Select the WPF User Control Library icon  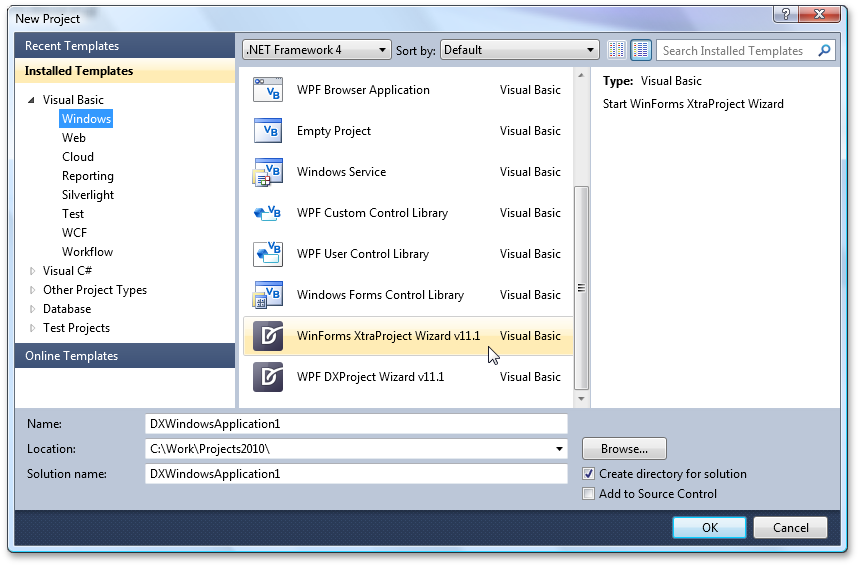point(267,254)
